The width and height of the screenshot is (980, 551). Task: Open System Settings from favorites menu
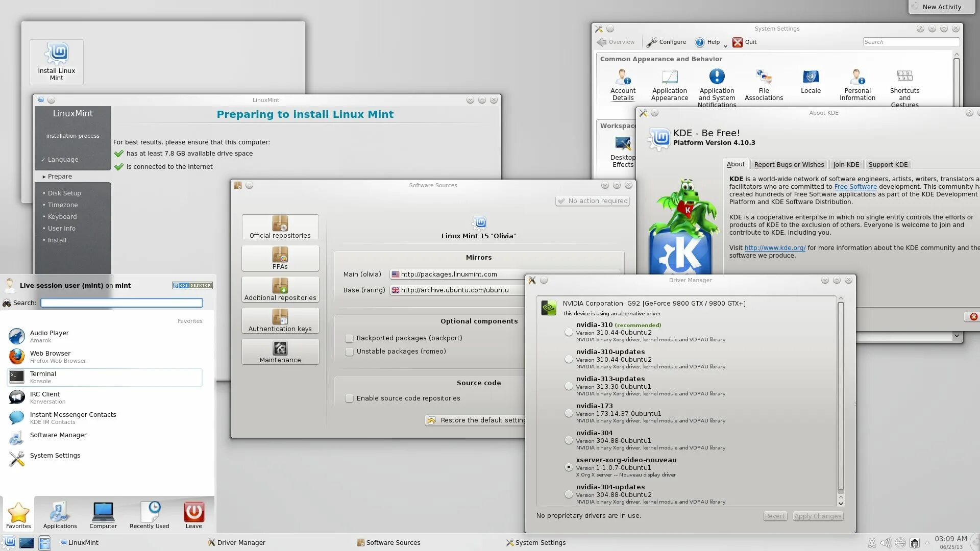point(105,459)
